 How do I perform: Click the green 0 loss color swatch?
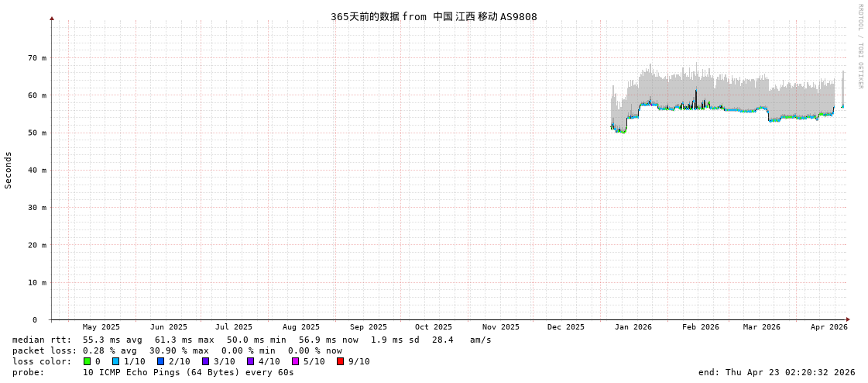click(x=87, y=361)
